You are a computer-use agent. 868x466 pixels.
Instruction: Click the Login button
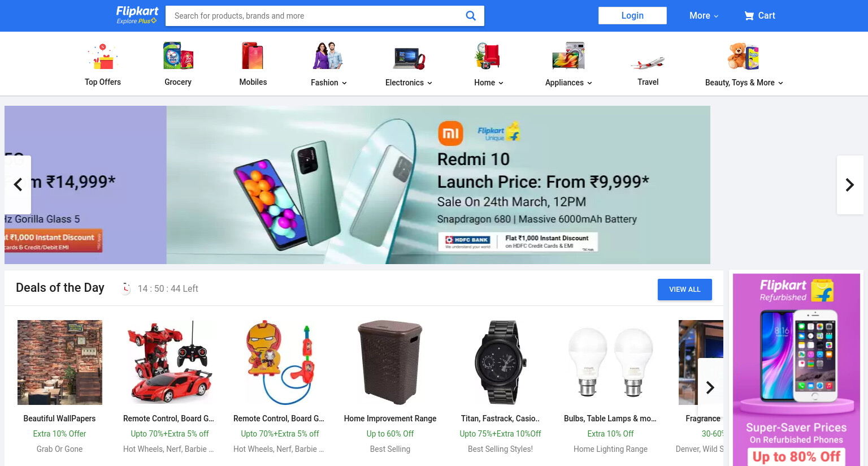(x=632, y=15)
